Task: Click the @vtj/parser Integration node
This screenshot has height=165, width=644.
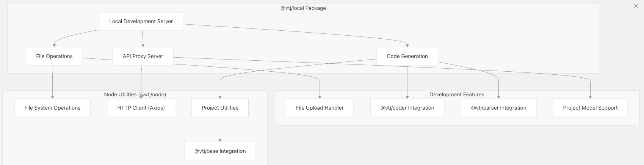Action: click(x=498, y=108)
